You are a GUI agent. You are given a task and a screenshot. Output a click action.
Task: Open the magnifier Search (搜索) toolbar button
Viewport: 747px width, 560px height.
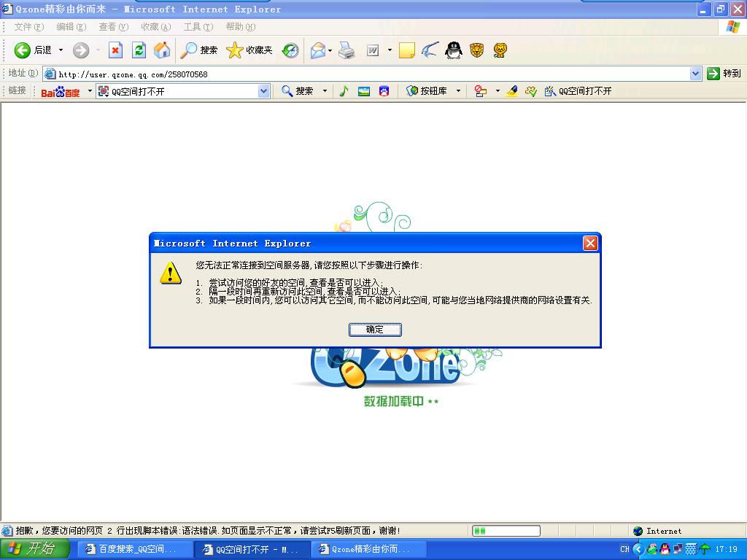[x=198, y=50]
